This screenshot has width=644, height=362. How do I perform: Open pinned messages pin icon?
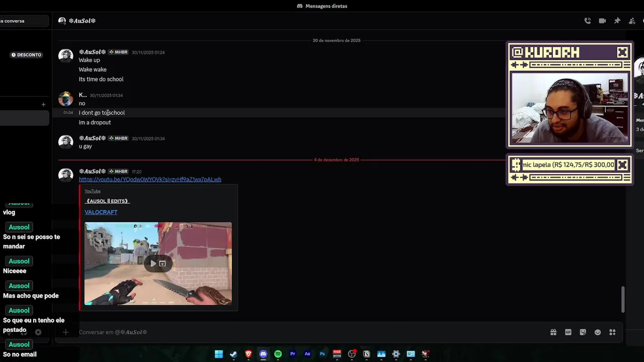coord(617,21)
